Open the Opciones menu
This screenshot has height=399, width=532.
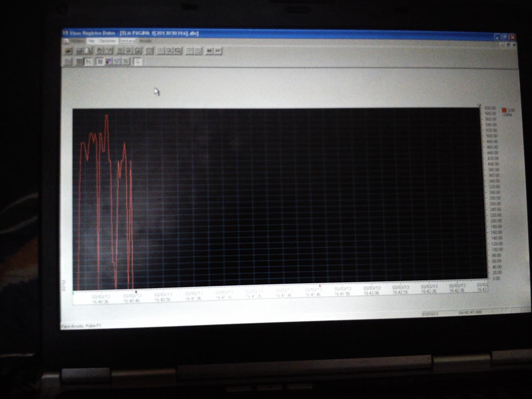(108, 41)
